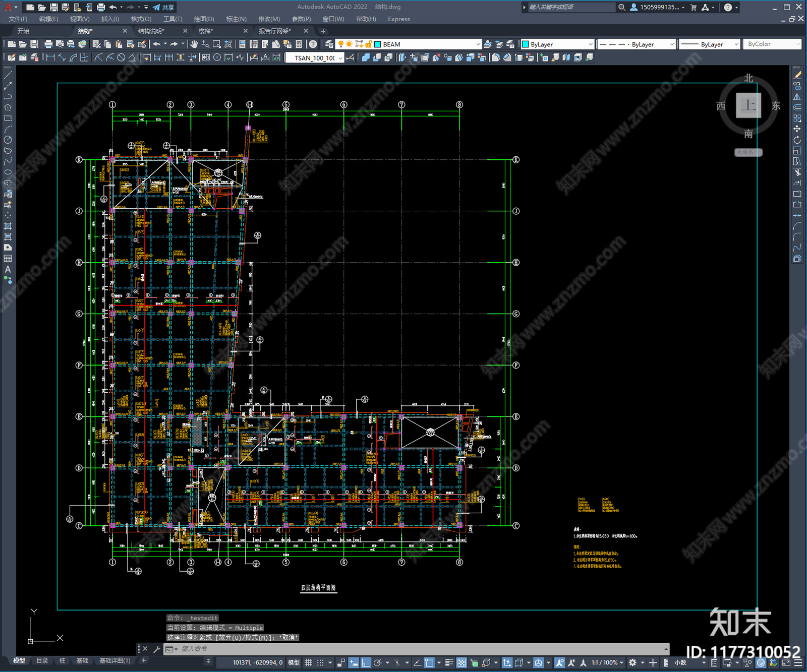Toggle polar tracking in status bar
Image resolution: width=807 pixels, height=672 pixels.
pyautogui.click(x=377, y=662)
